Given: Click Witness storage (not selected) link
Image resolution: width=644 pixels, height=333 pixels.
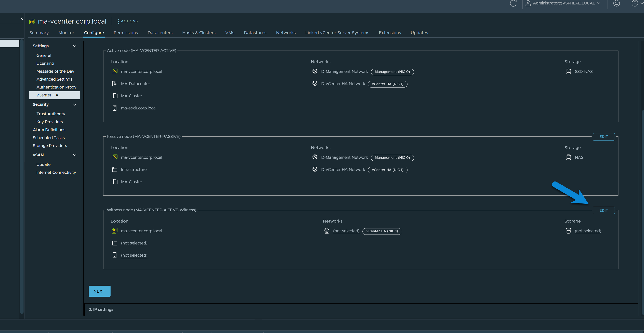Looking at the screenshot, I should [588, 231].
